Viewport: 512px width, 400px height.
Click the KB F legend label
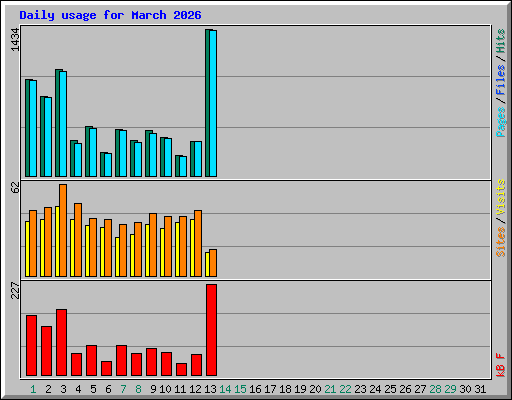[x=501, y=365]
